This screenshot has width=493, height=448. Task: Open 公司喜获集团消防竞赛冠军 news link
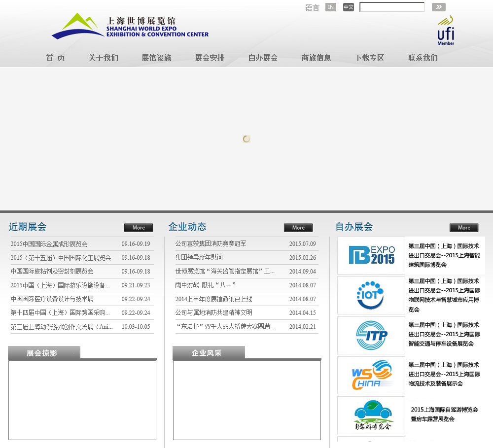[x=211, y=244]
